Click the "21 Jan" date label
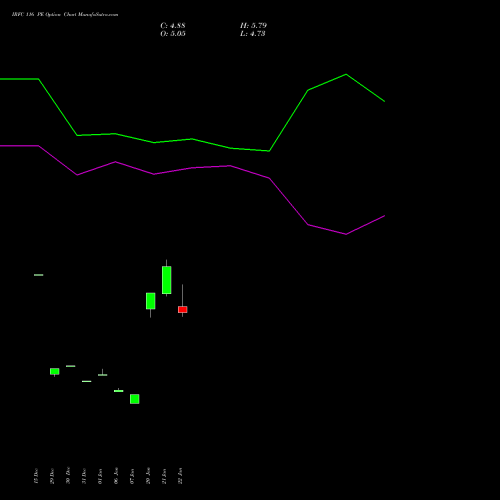The height and width of the screenshot is (500, 500). [x=164, y=476]
